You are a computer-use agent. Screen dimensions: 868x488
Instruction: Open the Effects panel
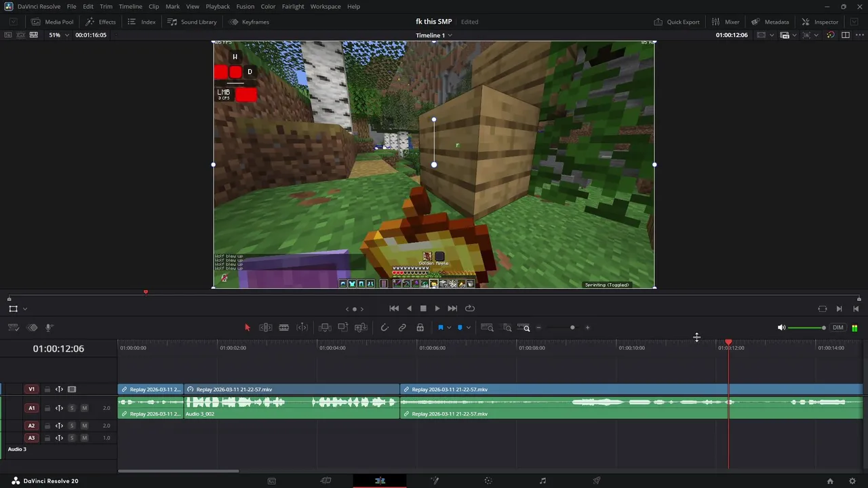[x=100, y=22]
